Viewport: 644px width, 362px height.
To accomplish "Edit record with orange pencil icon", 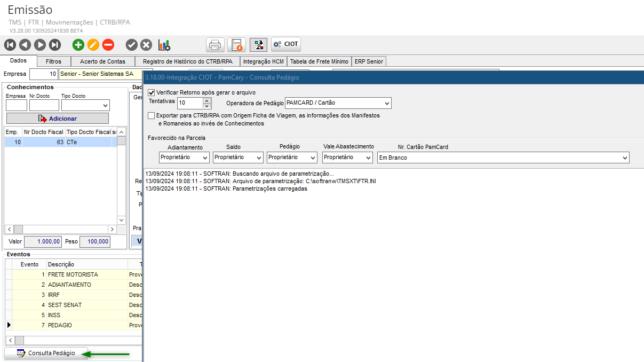I will [x=93, y=45].
